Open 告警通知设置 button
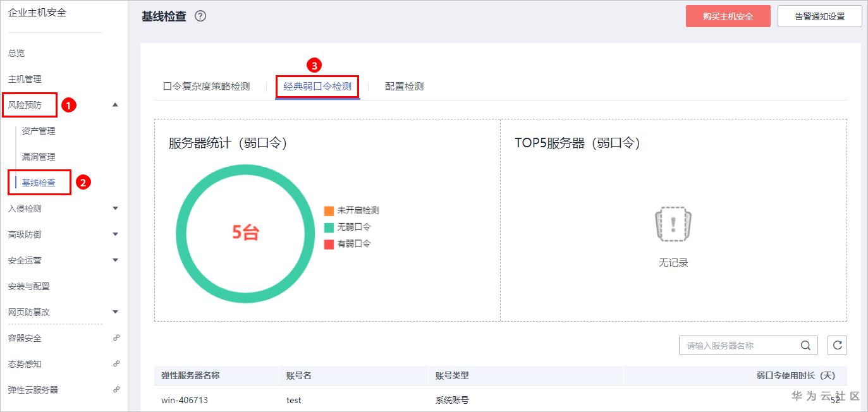Image resolution: width=868 pixels, height=412 pixels. 819,16
